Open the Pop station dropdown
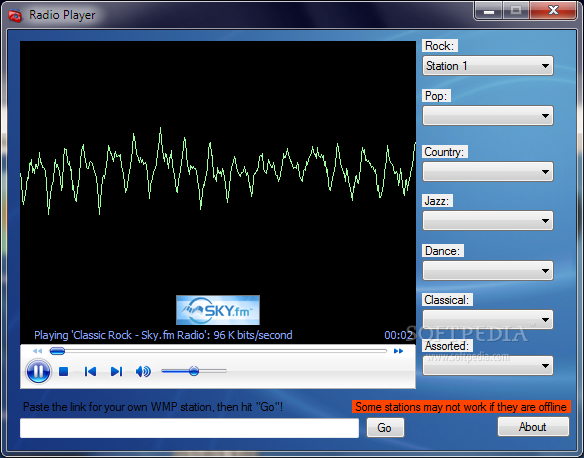This screenshot has height=458, width=584. (488, 116)
